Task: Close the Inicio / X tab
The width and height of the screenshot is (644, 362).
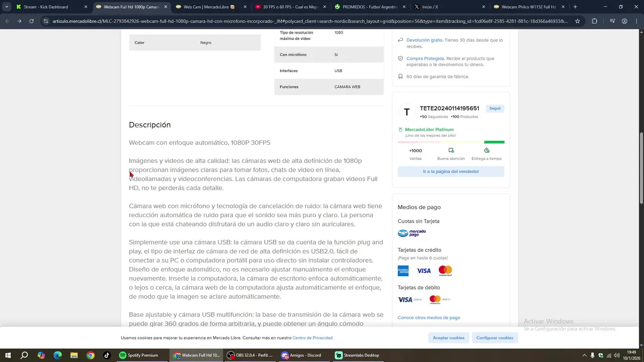Action: pyautogui.click(x=484, y=7)
